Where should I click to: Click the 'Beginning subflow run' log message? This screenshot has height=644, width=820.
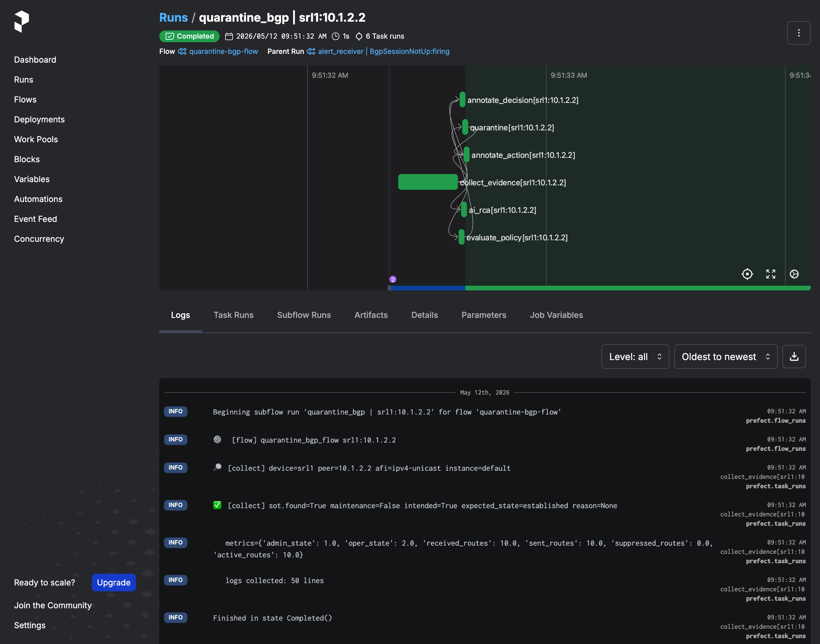pos(387,412)
